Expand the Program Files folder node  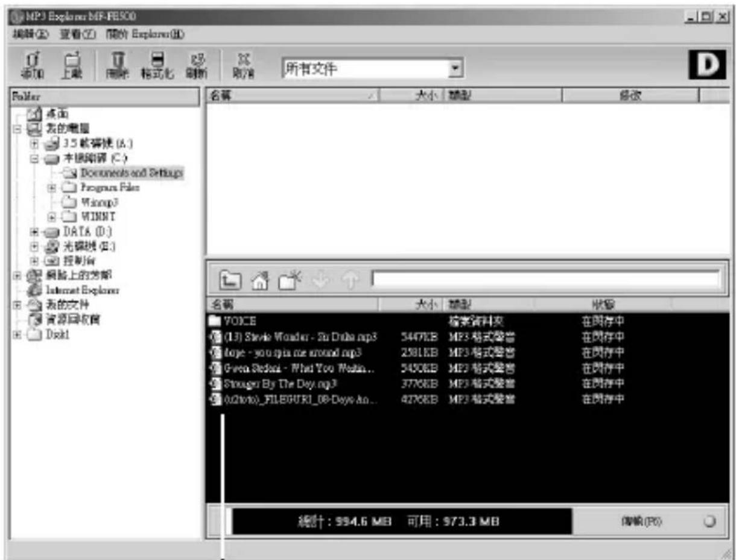click(x=52, y=188)
